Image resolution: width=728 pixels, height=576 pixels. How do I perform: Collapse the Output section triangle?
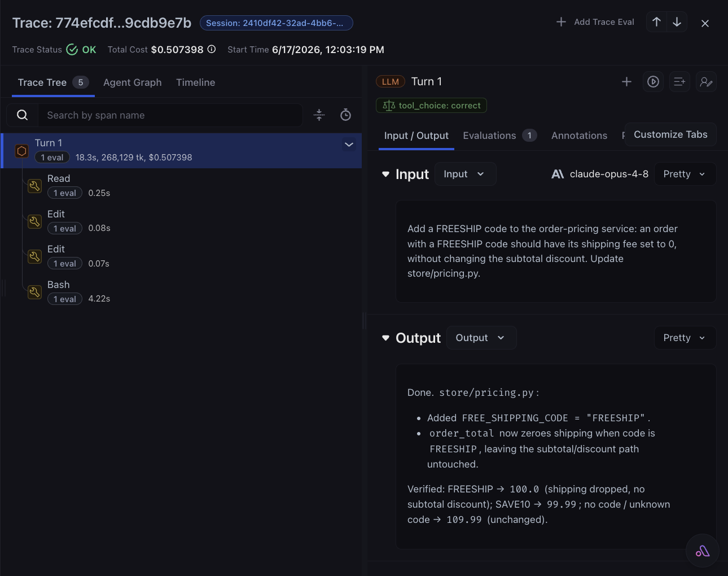click(x=385, y=338)
